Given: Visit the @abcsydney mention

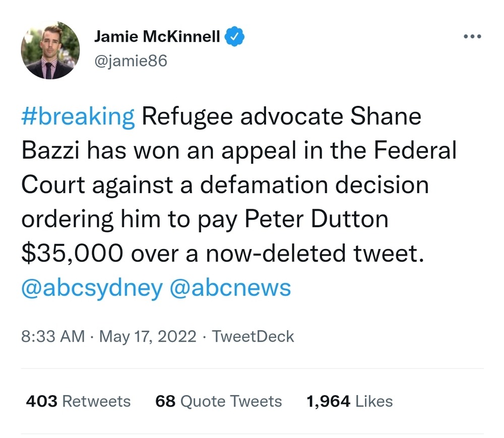Looking at the screenshot, I should pos(92,287).
